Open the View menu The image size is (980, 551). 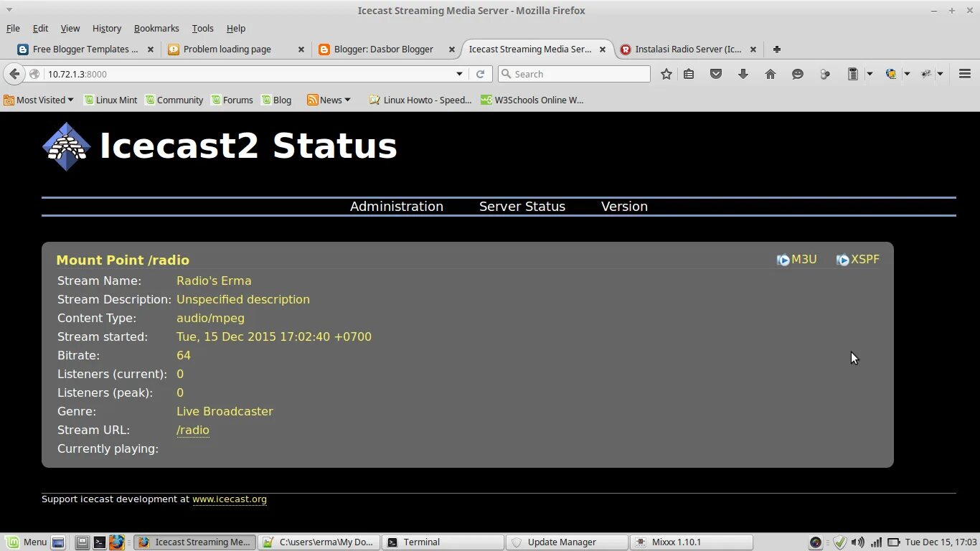coord(70,29)
